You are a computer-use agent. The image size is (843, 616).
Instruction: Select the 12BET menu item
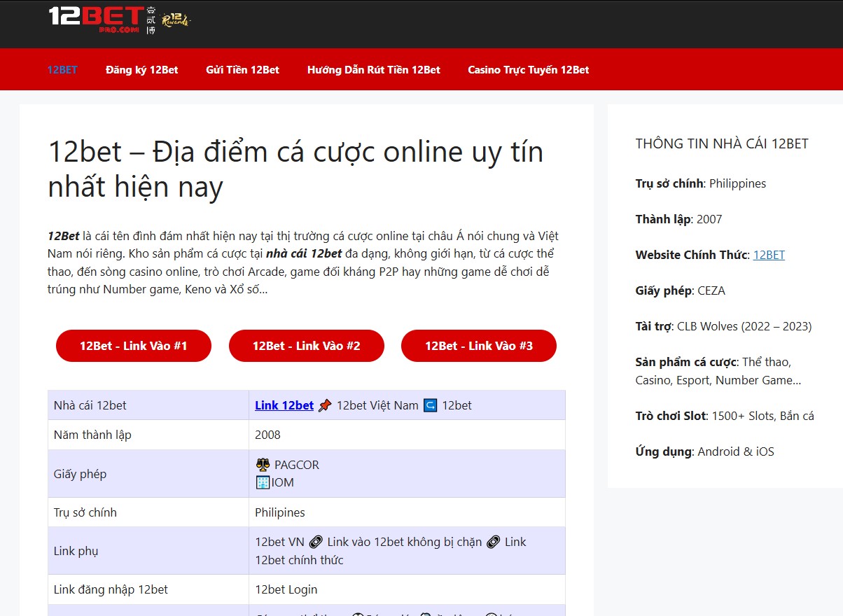[x=62, y=69]
